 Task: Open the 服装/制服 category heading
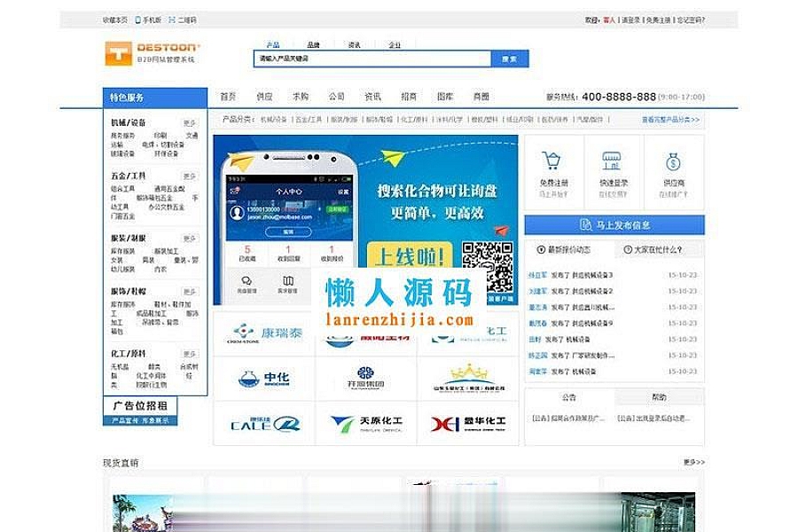129,238
